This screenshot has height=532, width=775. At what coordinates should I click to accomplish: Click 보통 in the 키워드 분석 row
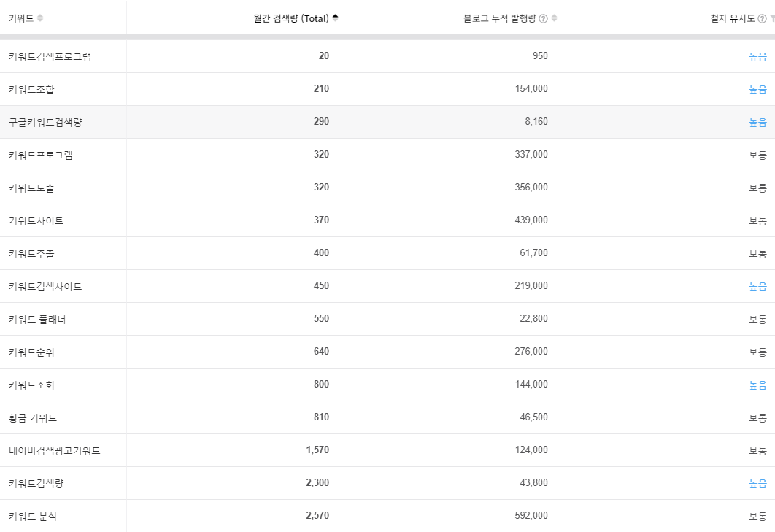759,515
